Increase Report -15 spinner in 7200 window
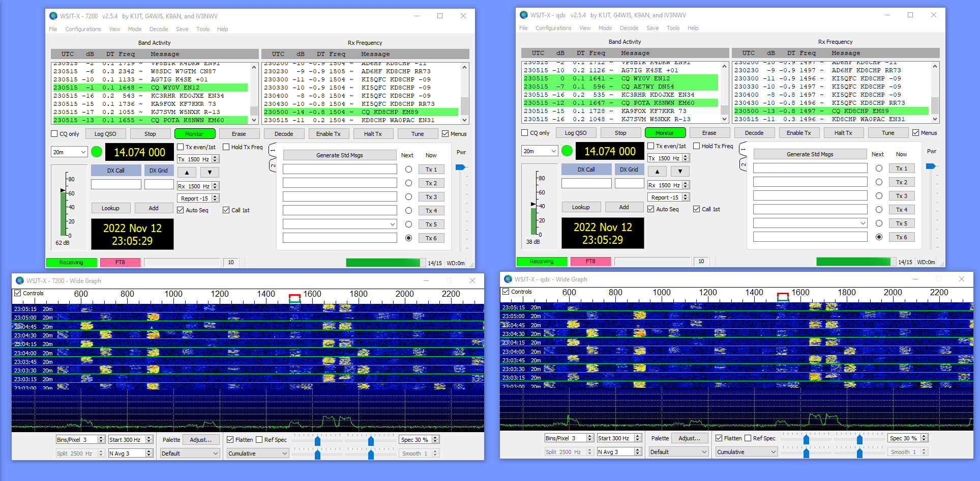 click(215, 196)
